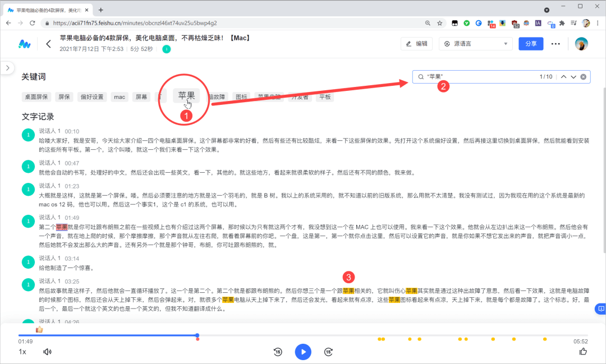Go back with the page back arrow
Screen dimensions: 606x364
coord(48,44)
